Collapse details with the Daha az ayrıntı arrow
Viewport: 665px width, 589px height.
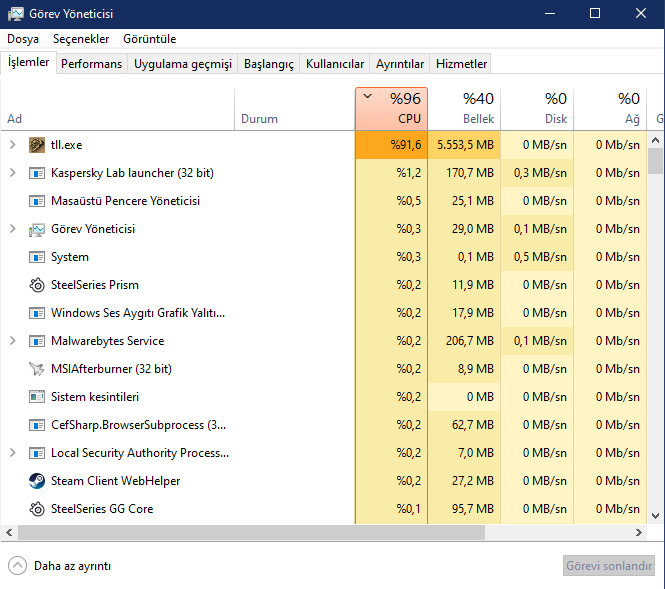pos(17,566)
